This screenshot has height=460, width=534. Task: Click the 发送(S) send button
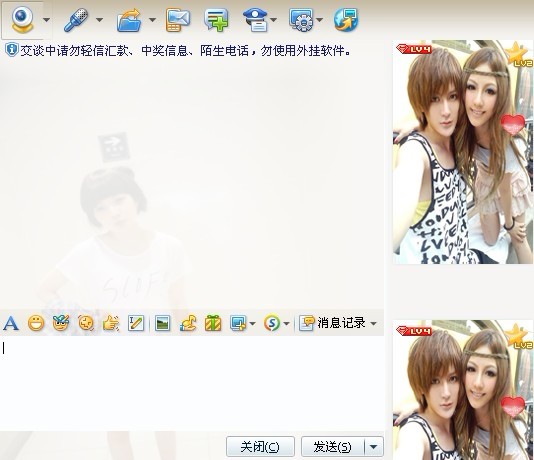[x=332, y=446]
